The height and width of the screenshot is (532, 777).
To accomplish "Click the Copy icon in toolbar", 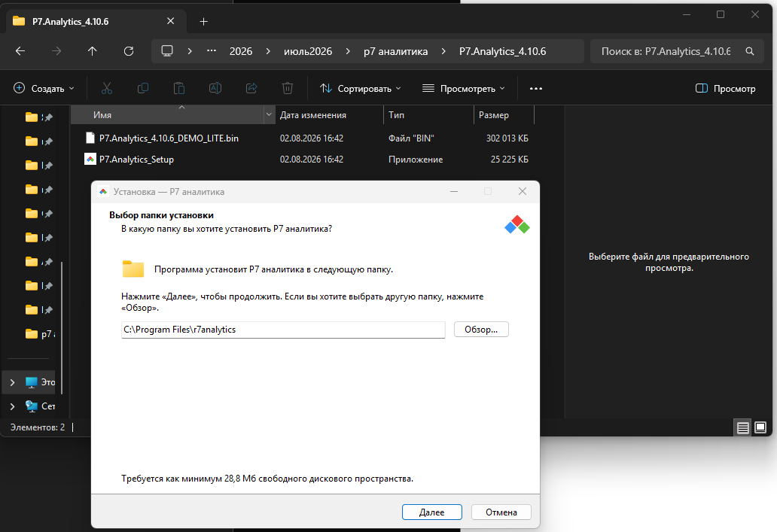I will (143, 88).
